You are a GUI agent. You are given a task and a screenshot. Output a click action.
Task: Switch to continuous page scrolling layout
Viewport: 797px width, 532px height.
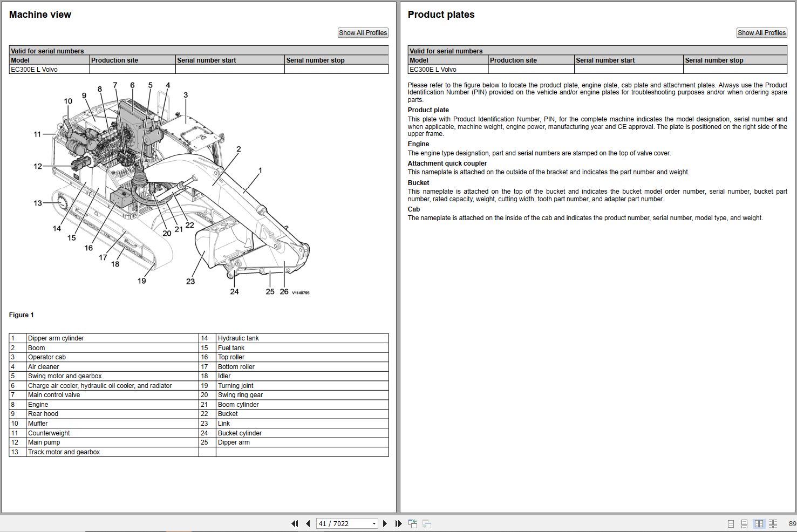(x=744, y=524)
